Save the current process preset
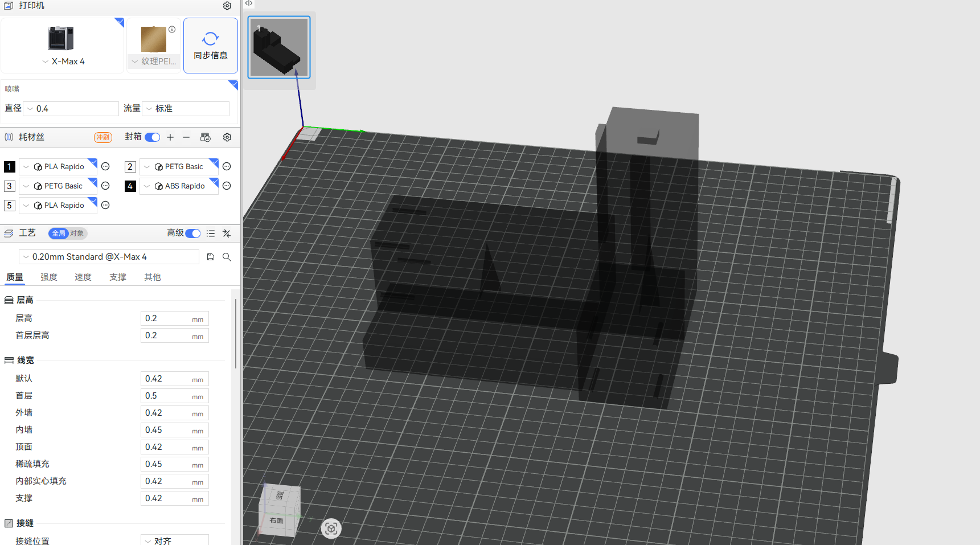Viewport: 980px width, 545px height. click(211, 257)
